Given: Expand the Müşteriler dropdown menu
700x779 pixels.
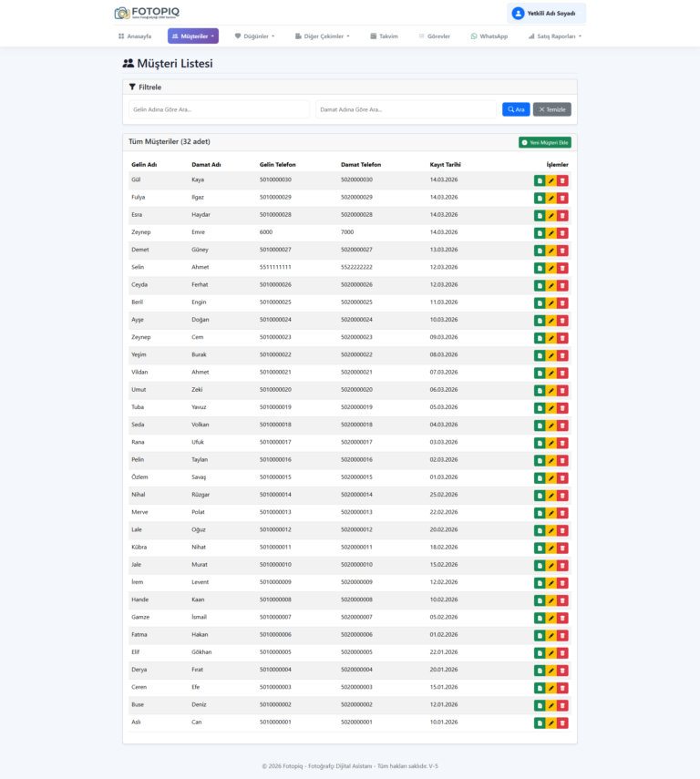Looking at the screenshot, I should (x=192, y=36).
